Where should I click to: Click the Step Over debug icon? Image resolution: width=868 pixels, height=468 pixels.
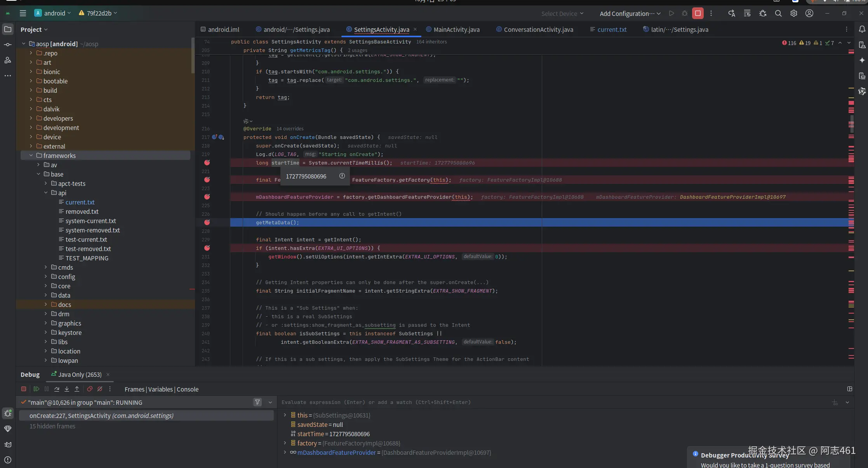(57, 389)
